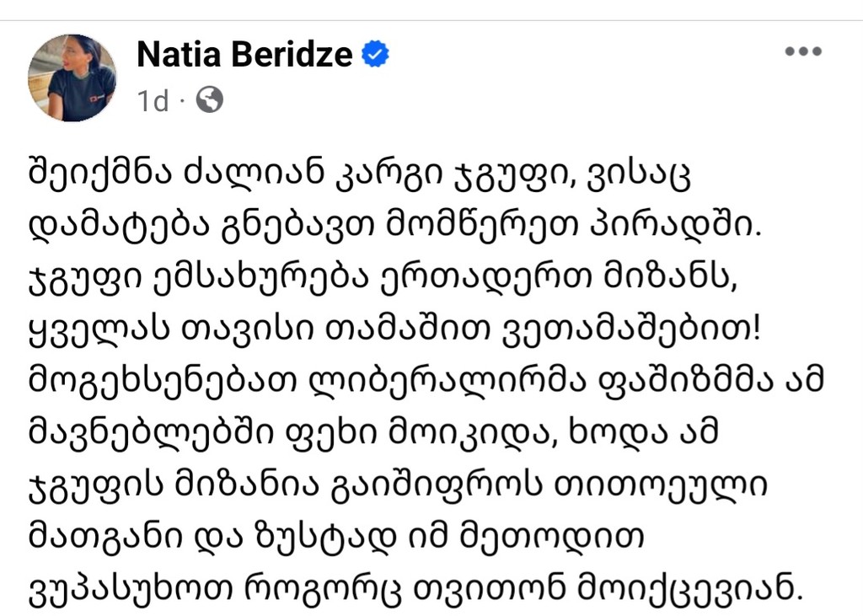Click the word გაიშიფროს in the post

[437, 485]
